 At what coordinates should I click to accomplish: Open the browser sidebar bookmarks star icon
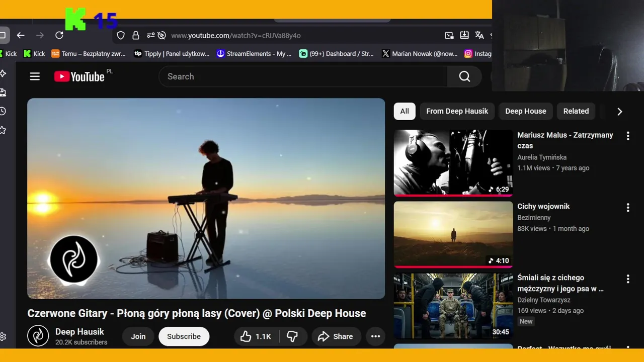pyautogui.click(x=3, y=130)
